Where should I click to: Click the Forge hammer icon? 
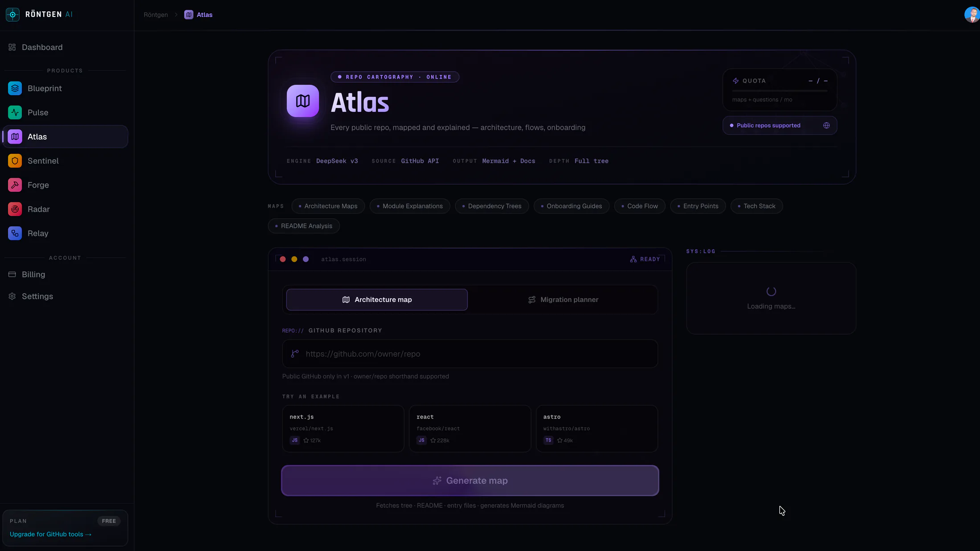15,185
